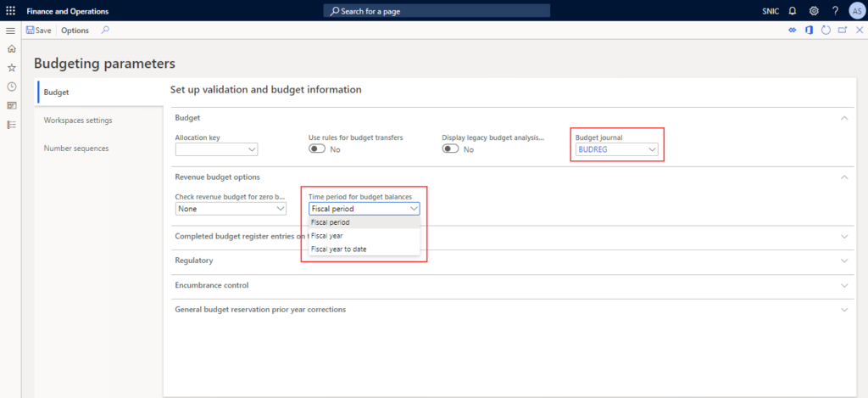This screenshot has width=868, height=398.
Task: Open Recent items clock icon
Action: (11, 87)
